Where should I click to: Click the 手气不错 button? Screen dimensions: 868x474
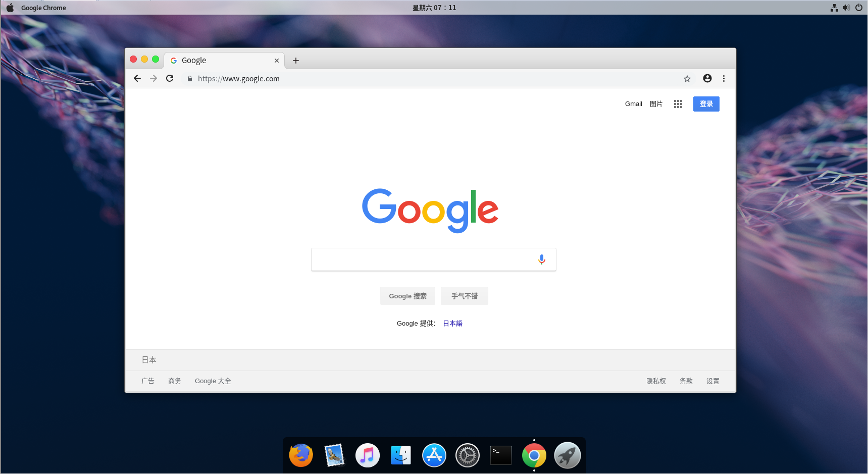pos(465,296)
